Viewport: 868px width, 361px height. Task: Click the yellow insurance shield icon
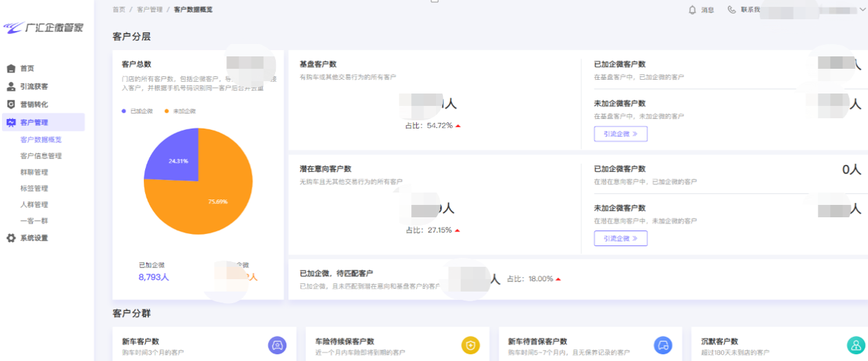tap(470, 345)
